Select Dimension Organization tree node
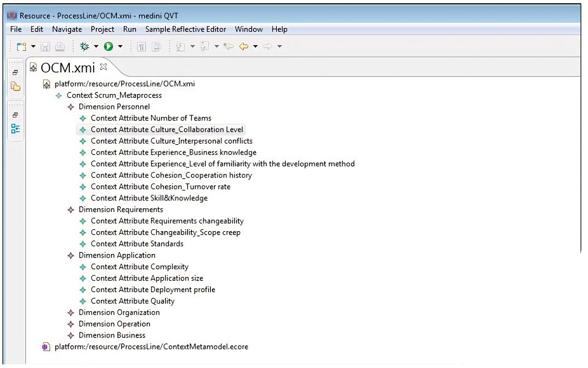The width and height of the screenshot is (588, 368). [119, 312]
